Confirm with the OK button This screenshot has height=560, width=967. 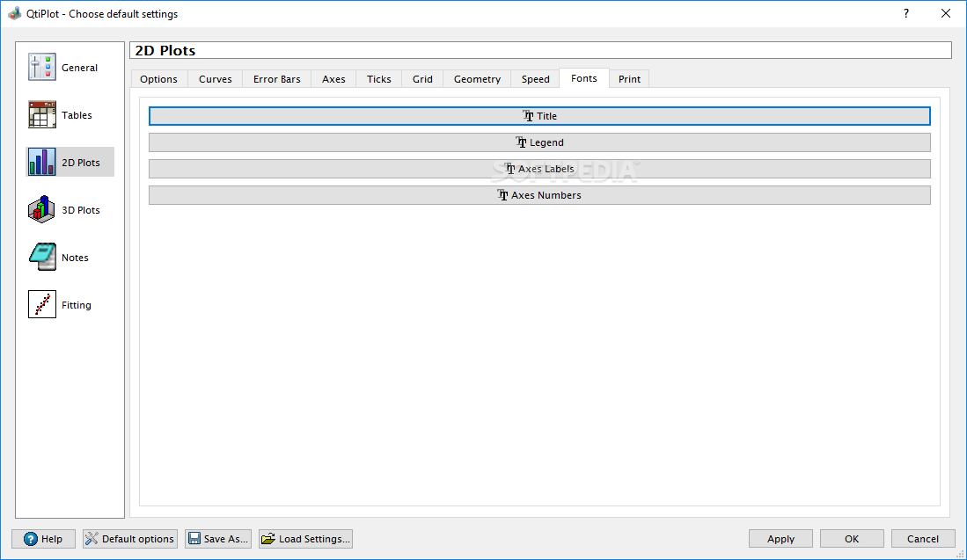point(852,538)
